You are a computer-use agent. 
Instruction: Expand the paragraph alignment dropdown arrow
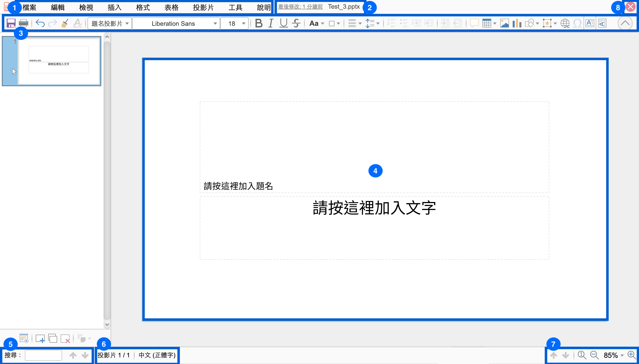coord(360,24)
